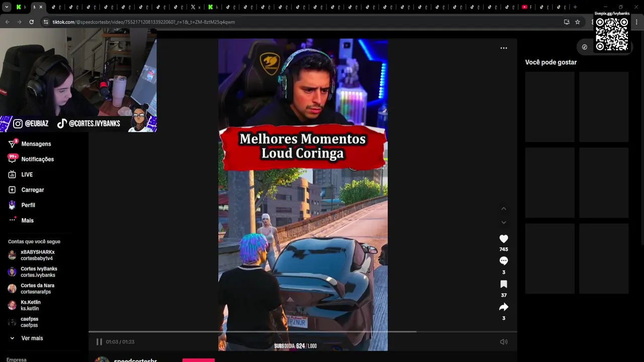
Task: Open the tab search dropdown arrow
Action: [x=7, y=7]
